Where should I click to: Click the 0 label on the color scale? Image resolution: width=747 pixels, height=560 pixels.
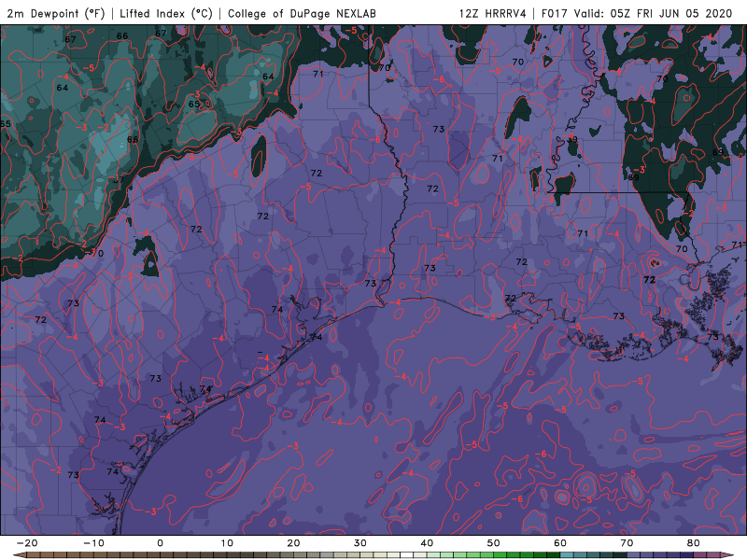pos(160,543)
